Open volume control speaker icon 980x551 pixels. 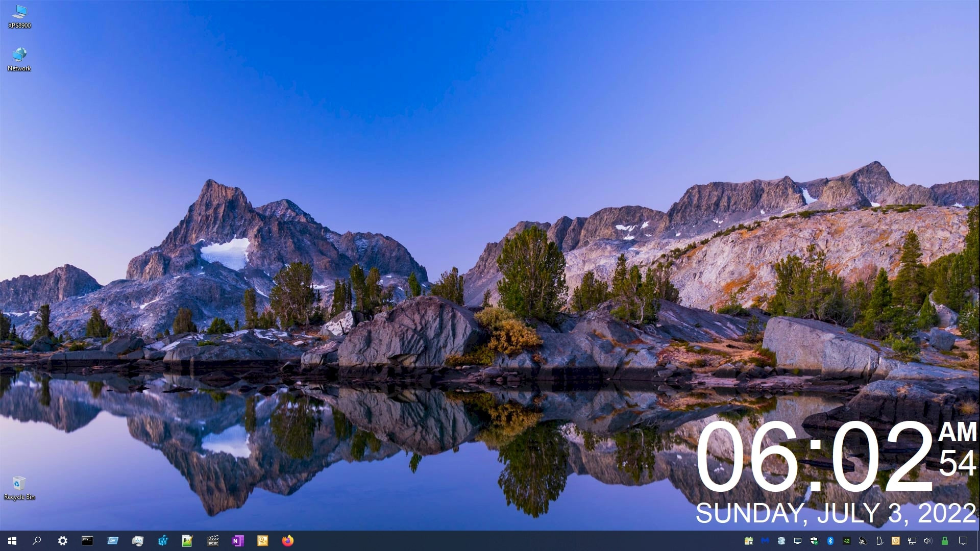click(928, 541)
